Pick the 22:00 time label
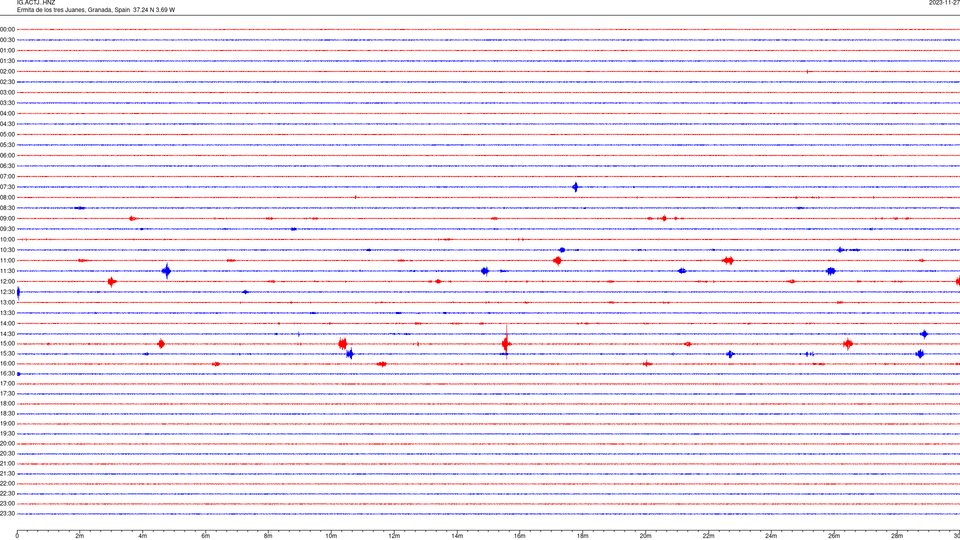This screenshot has width=960, height=540. click(x=7, y=483)
